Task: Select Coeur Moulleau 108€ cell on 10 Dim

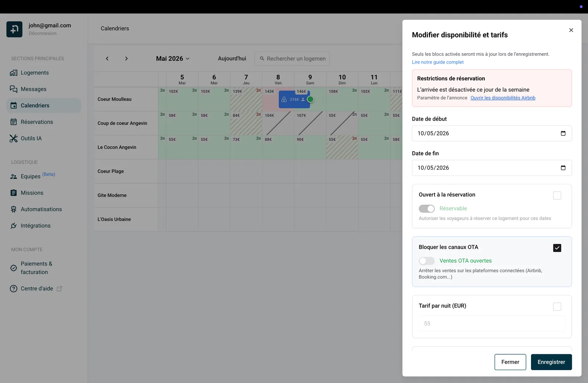Action: point(342,99)
